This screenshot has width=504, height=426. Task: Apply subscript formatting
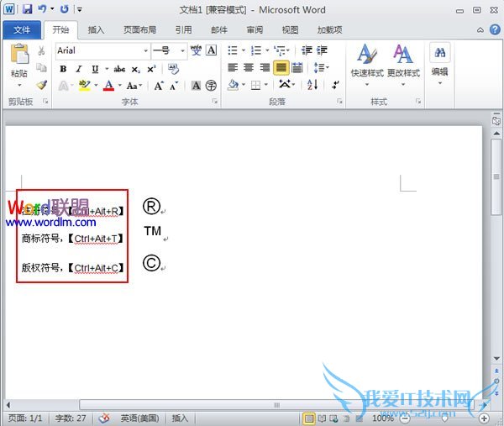point(135,70)
